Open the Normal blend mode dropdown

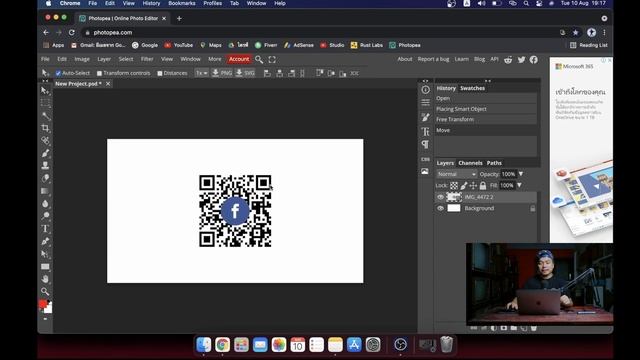click(x=456, y=174)
